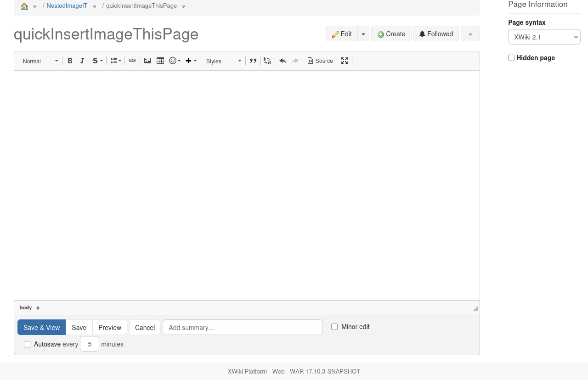
Task: Apply italic formatting
Action: [82, 61]
